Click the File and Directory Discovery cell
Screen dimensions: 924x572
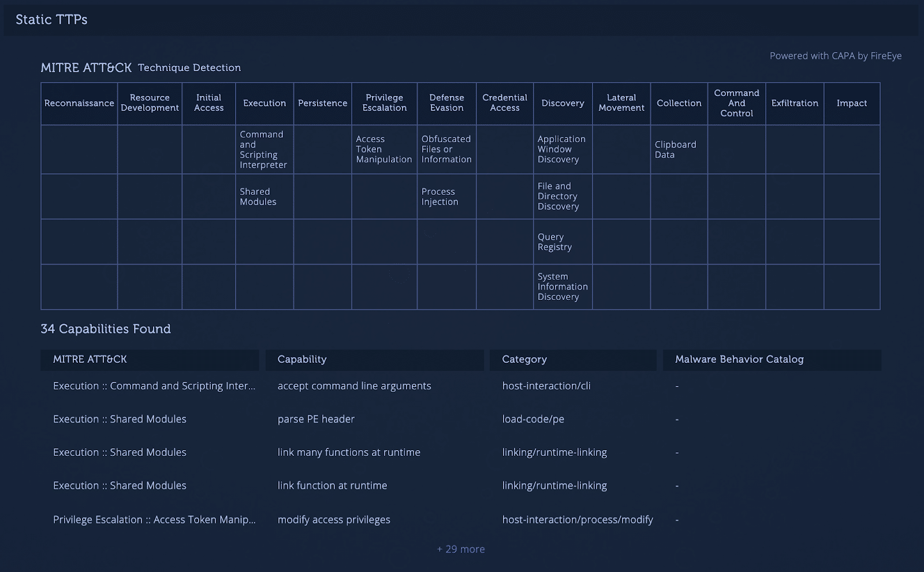[x=557, y=196]
